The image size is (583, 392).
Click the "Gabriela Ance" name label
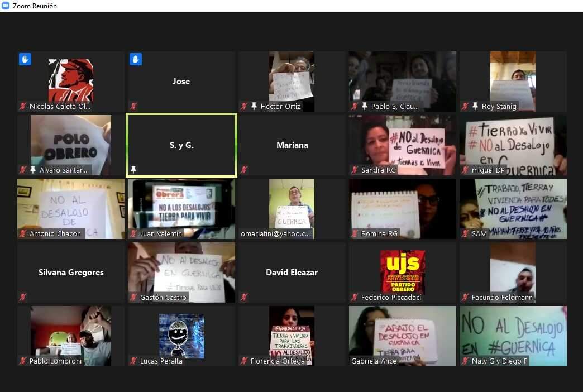click(374, 361)
